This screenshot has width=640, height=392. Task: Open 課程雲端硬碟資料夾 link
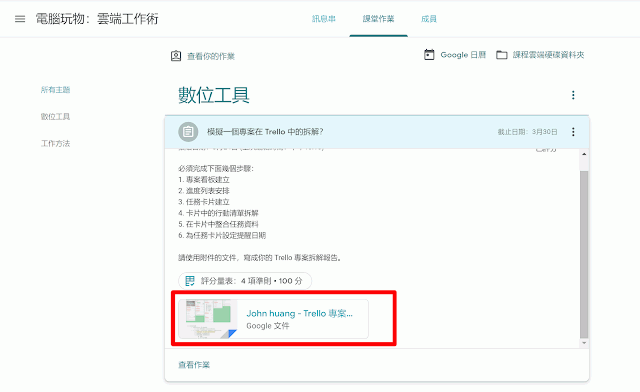[548, 55]
